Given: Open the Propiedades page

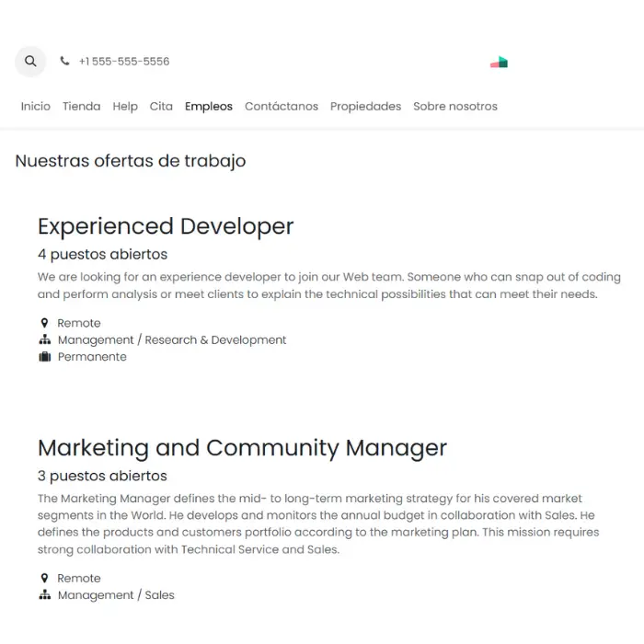Looking at the screenshot, I should pos(365,107).
